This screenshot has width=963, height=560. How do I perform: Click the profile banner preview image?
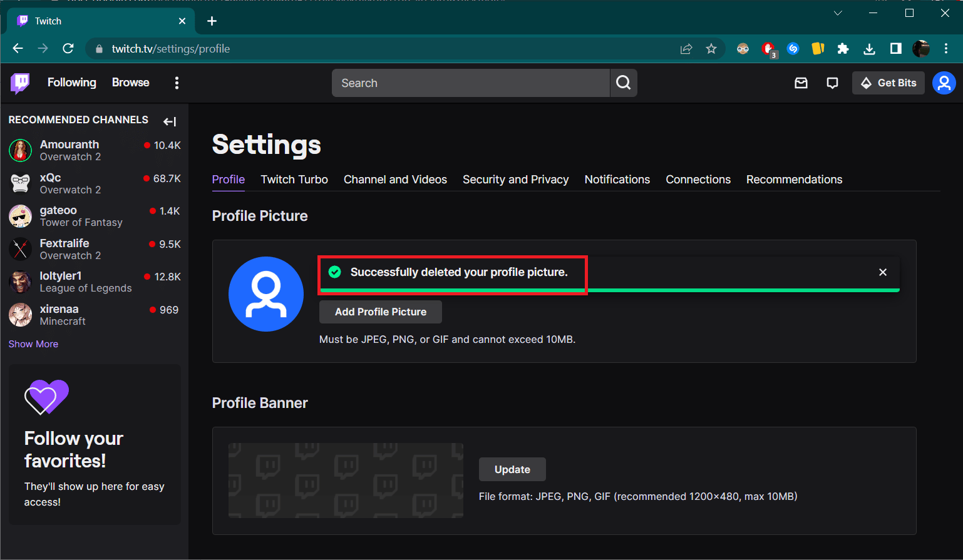[346, 481]
